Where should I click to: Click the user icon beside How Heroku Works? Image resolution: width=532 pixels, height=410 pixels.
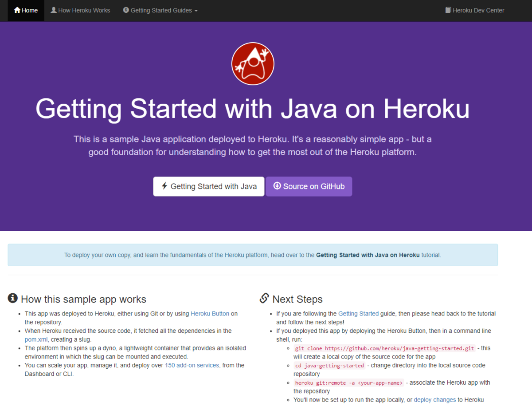coord(54,10)
